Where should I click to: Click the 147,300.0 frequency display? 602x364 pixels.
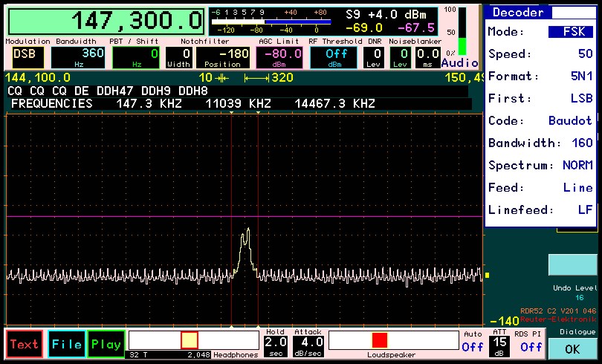coord(106,21)
